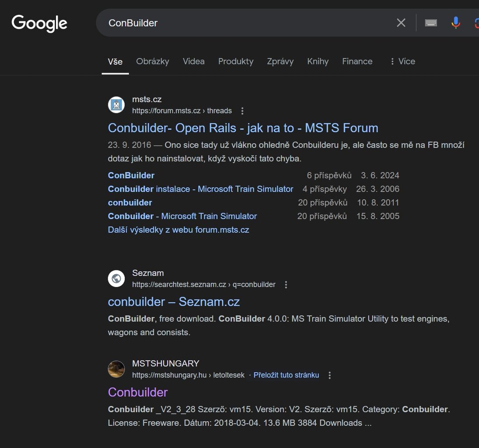Click the msts.cz site favicon
The width and height of the screenshot is (479, 448).
[116, 105]
